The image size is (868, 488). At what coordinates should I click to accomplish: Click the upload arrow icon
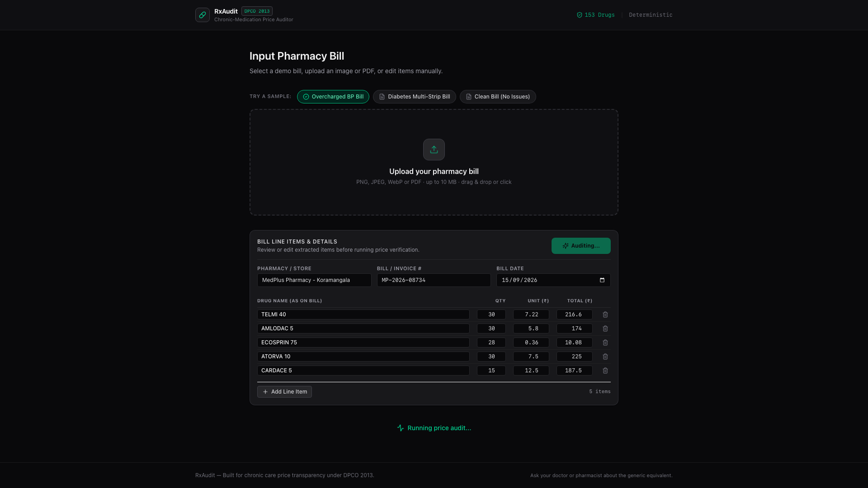(434, 150)
